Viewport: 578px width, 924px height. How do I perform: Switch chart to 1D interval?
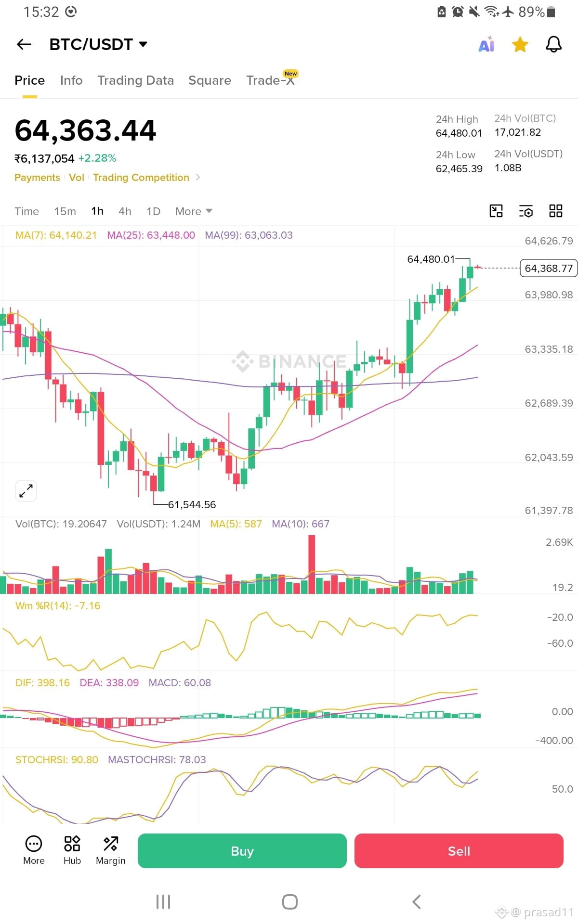tap(153, 211)
